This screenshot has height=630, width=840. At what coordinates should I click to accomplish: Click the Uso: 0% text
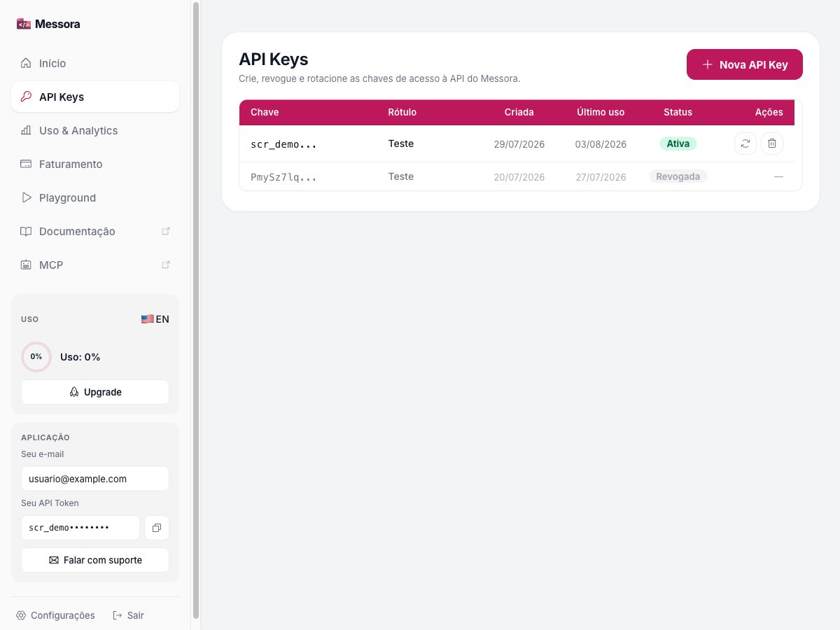80,357
